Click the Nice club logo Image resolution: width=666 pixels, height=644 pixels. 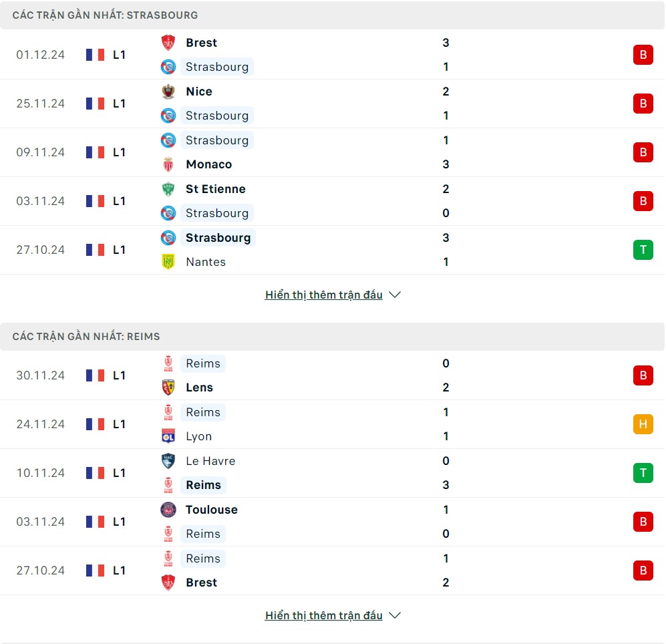tap(168, 92)
